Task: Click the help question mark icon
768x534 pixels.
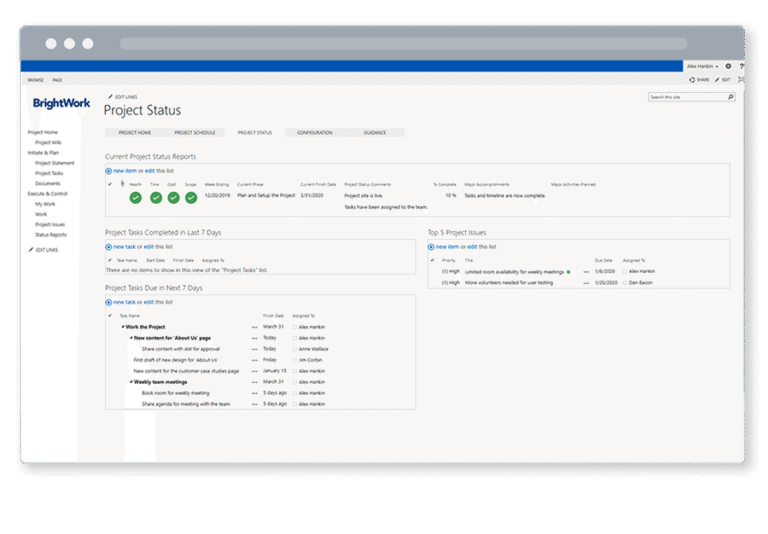Action: [x=742, y=66]
